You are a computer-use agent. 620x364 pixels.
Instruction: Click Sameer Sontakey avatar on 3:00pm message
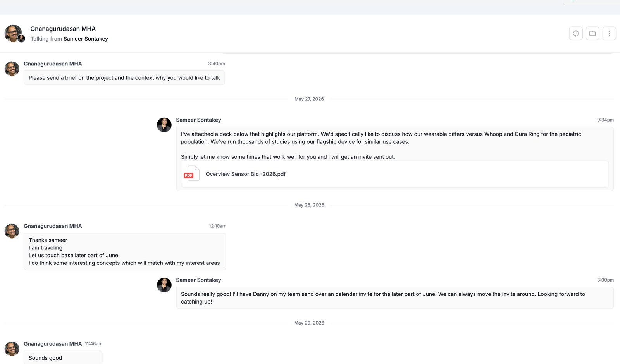tap(164, 285)
